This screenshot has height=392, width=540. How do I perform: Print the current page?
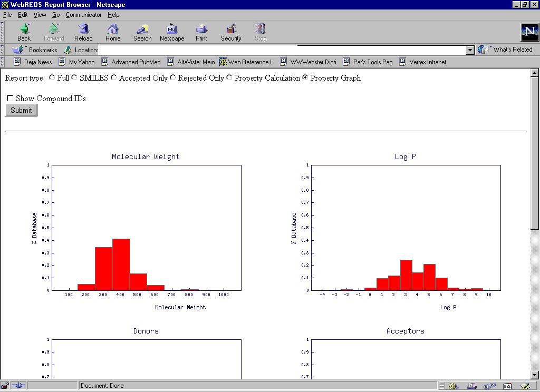pos(201,32)
